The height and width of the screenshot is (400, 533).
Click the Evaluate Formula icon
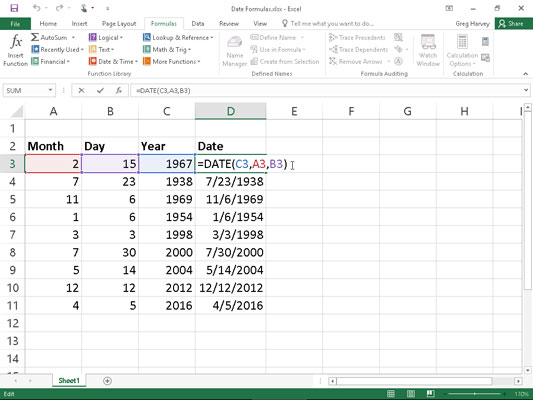click(x=398, y=61)
